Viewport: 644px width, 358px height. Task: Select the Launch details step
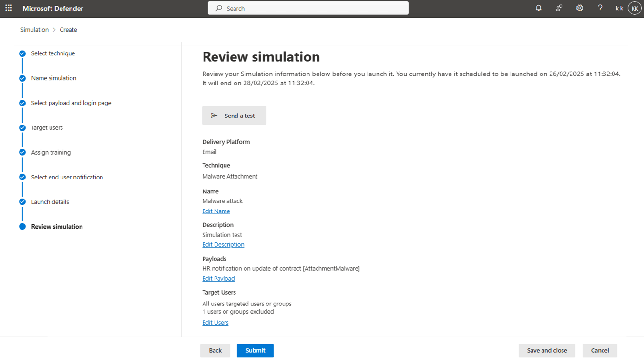[50, 201]
